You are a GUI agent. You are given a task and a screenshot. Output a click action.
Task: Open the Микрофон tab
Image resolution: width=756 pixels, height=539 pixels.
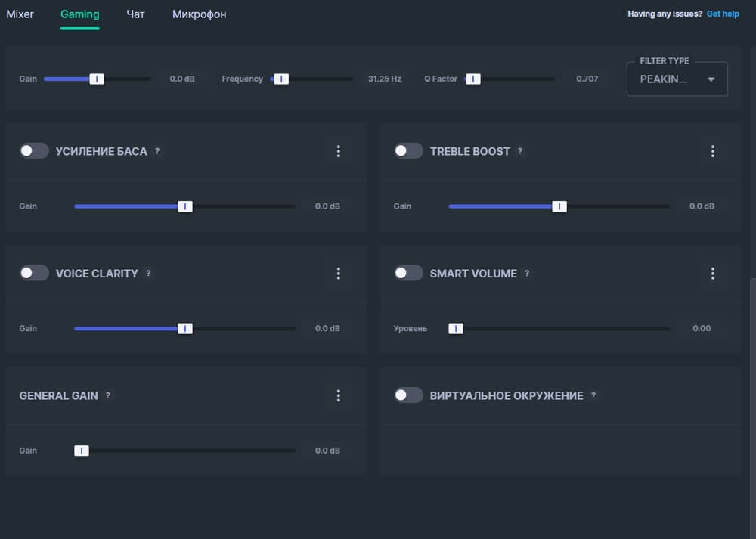(199, 14)
